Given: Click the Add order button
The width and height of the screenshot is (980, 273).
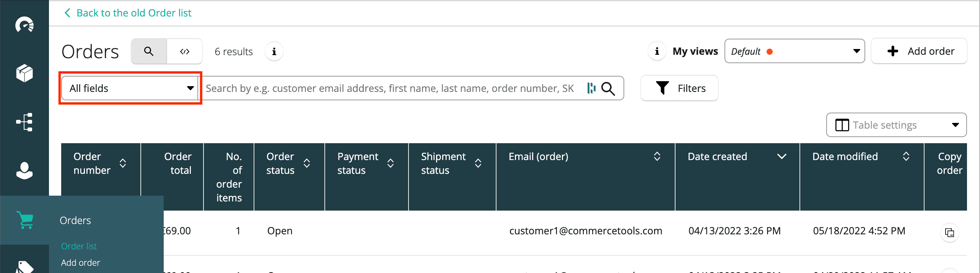Looking at the screenshot, I should [919, 51].
